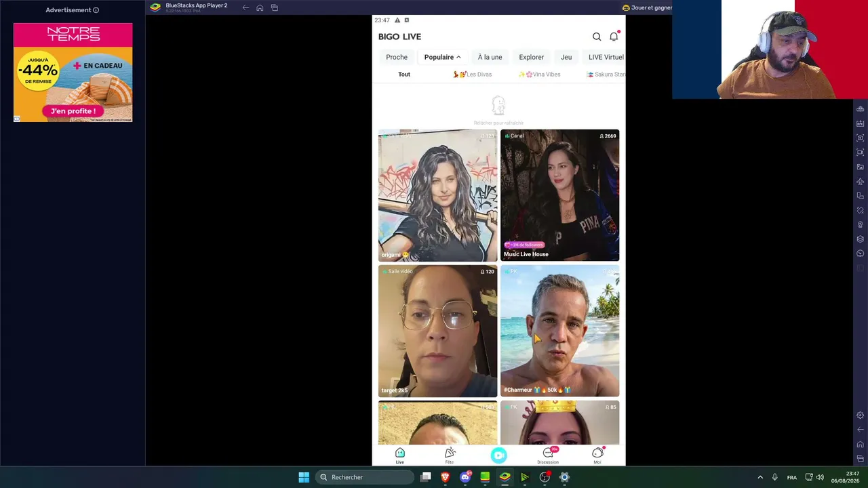Select the Les Divas category filter
The width and height of the screenshot is (868, 488).
pos(473,75)
